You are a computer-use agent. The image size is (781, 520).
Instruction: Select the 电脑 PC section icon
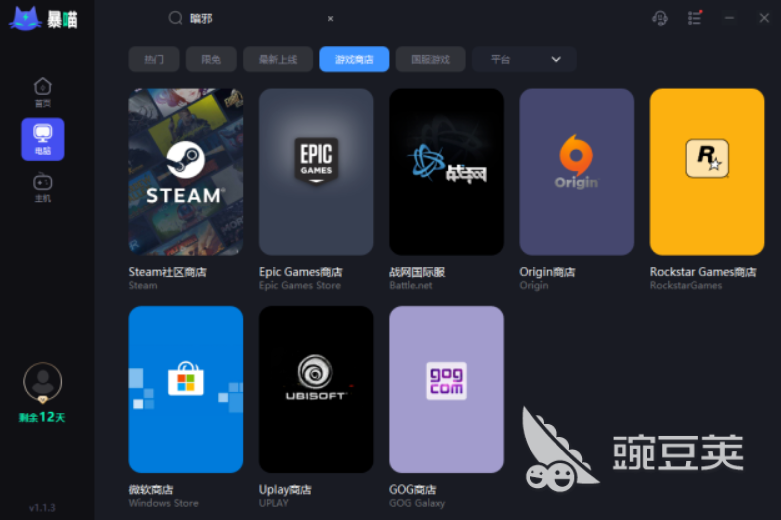[42, 138]
